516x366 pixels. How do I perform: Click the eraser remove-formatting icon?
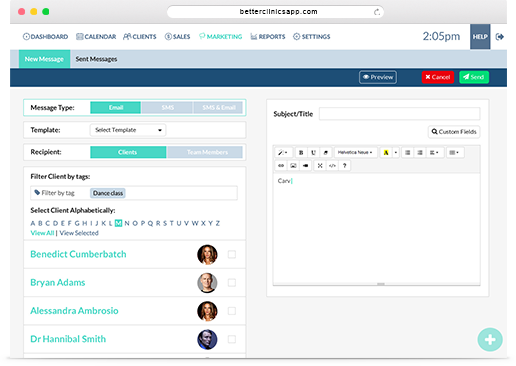pyautogui.click(x=326, y=152)
